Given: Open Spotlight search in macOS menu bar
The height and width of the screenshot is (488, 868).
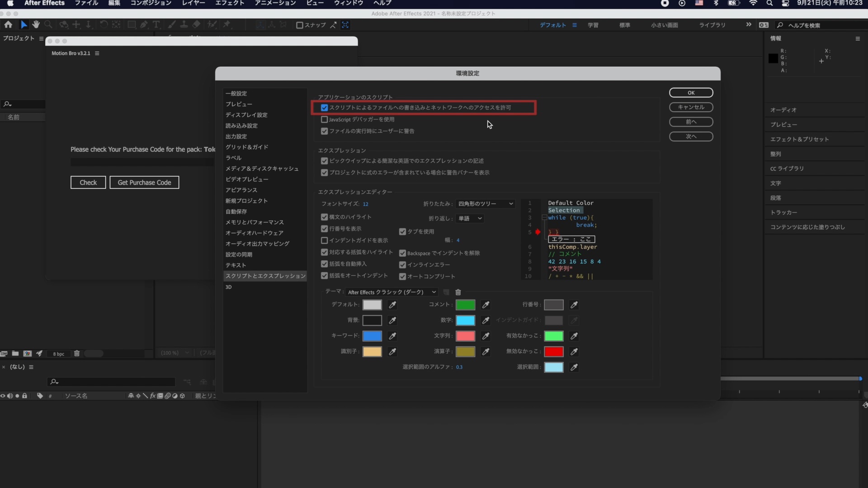Looking at the screenshot, I should 769,3.
